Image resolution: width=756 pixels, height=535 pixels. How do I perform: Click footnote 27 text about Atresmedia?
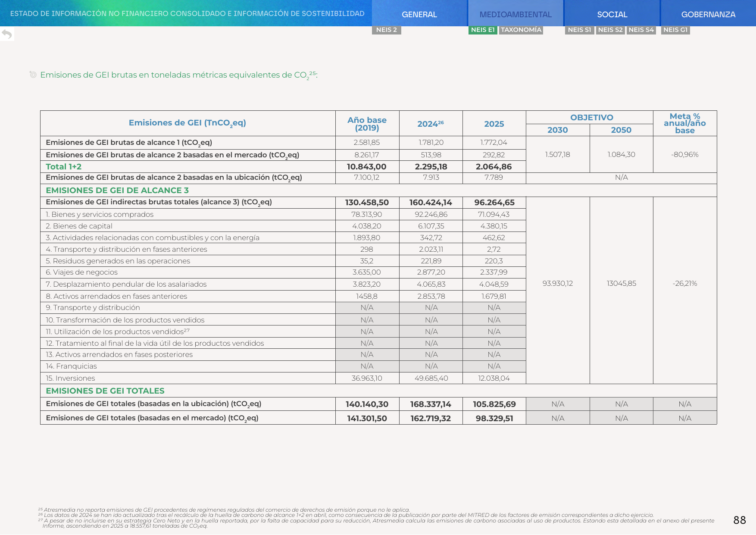[376, 523]
